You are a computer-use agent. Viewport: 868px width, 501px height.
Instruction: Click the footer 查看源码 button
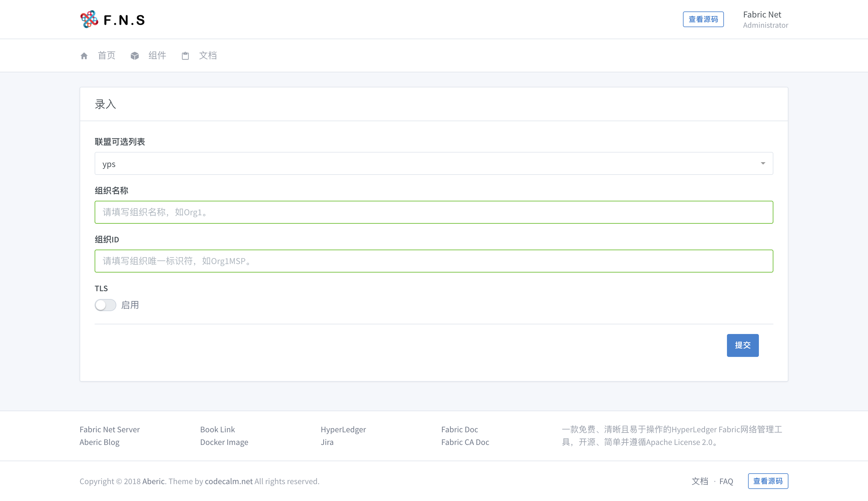768,481
